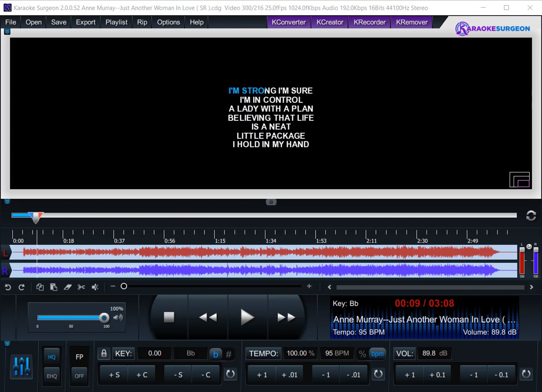Click the rewind button
The height and width of the screenshot is (392, 542).
click(208, 317)
